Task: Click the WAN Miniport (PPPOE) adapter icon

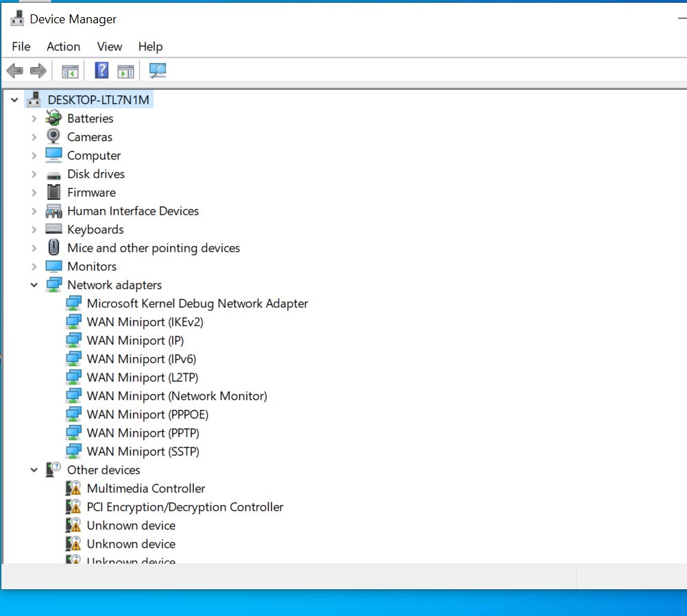Action: coord(73,414)
